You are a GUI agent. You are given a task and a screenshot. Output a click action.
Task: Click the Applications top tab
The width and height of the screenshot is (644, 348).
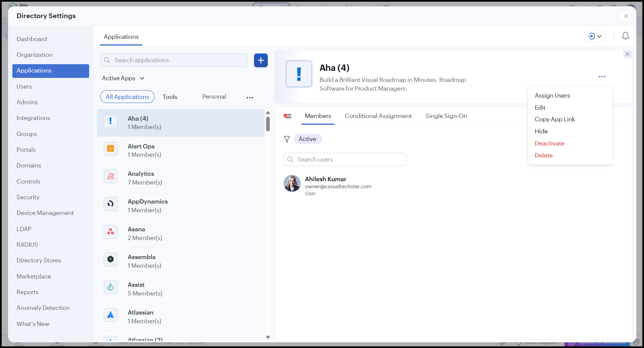[x=121, y=37]
